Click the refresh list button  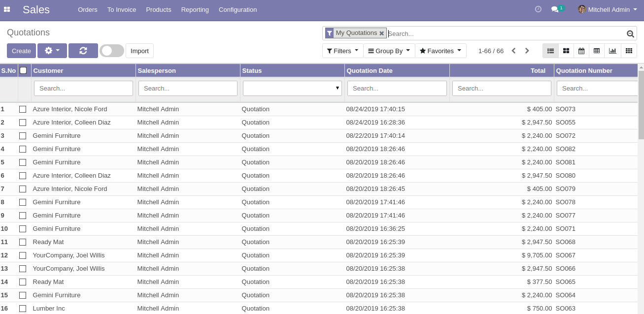coord(83,51)
